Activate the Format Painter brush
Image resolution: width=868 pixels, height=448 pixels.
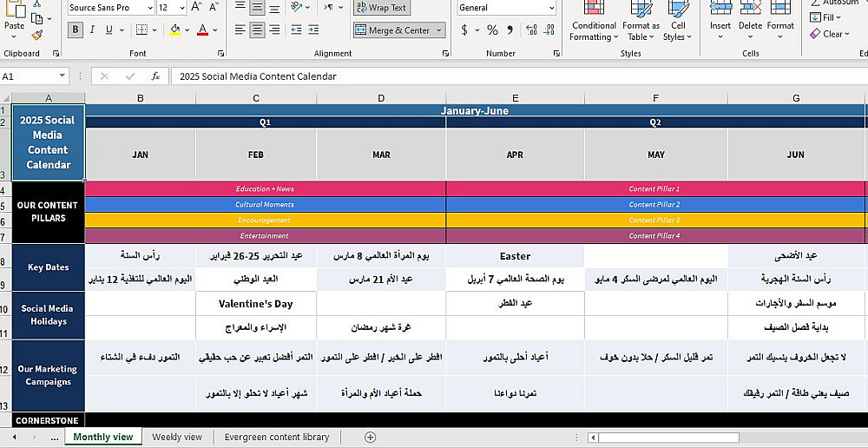[37, 36]
